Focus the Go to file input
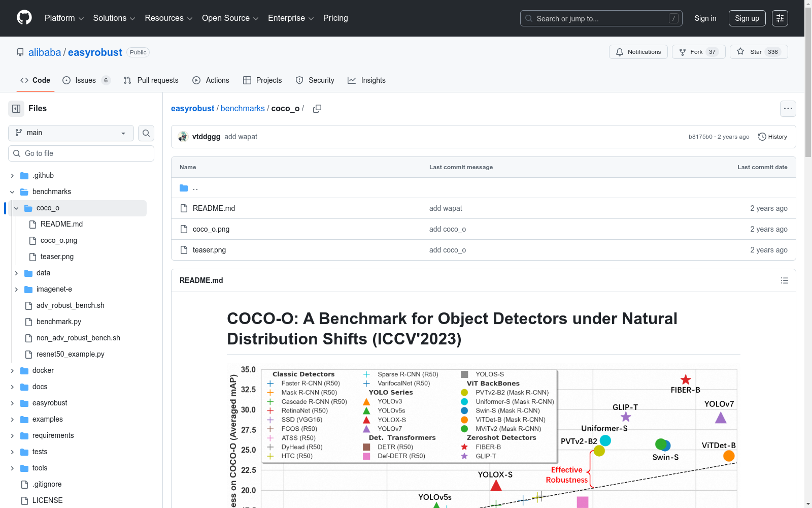The height and width of the screenshot is (508, 812). (x=81, y=153)
